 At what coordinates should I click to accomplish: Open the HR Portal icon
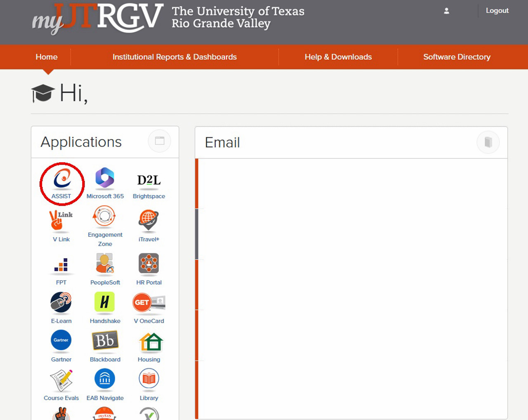point(149,263)
